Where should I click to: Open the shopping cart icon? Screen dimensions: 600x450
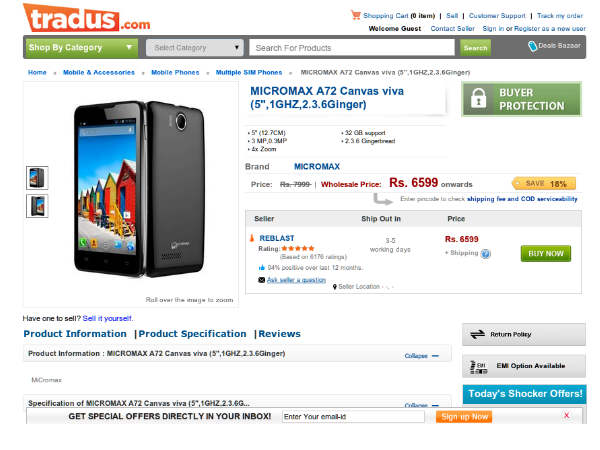coord(355,15)
